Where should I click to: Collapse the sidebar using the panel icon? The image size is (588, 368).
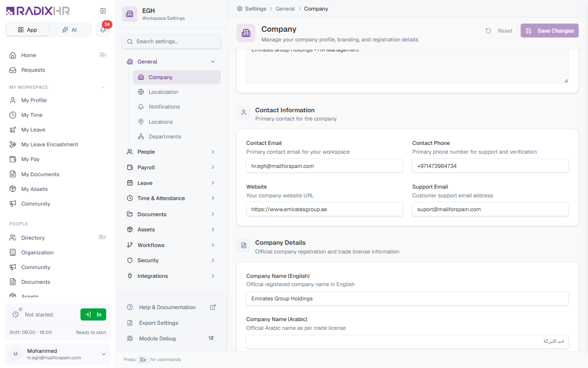click(x=103, y=11)
